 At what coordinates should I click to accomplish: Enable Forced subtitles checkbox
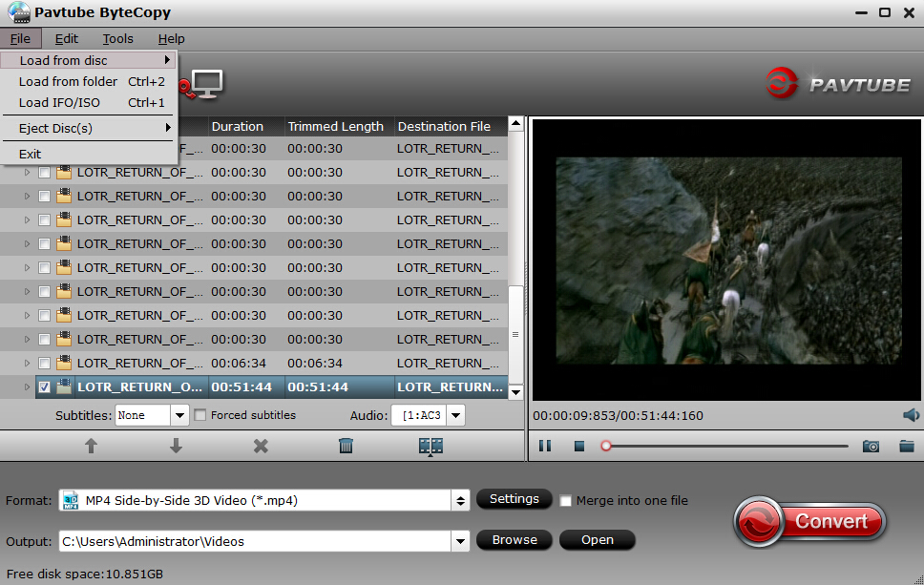[200, 415]
